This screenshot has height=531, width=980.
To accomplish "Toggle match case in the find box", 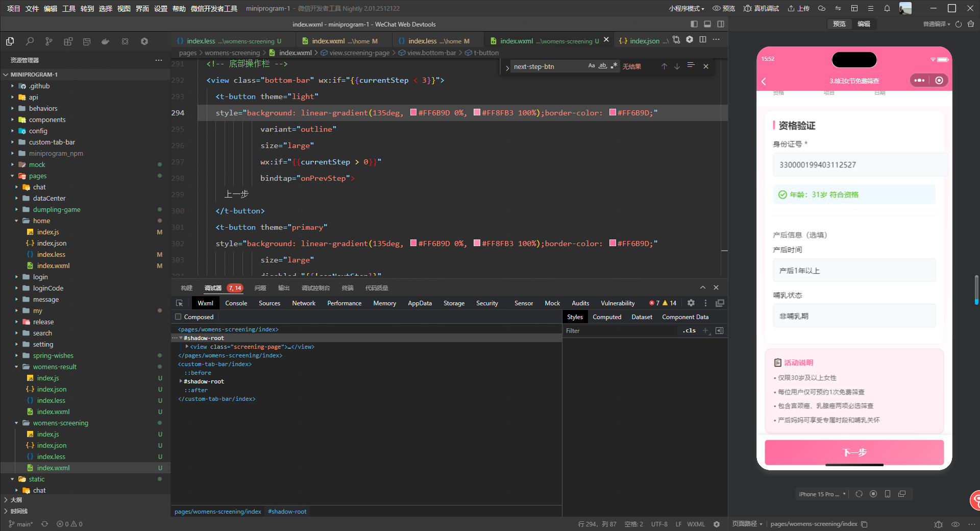I will click(591, 66).
